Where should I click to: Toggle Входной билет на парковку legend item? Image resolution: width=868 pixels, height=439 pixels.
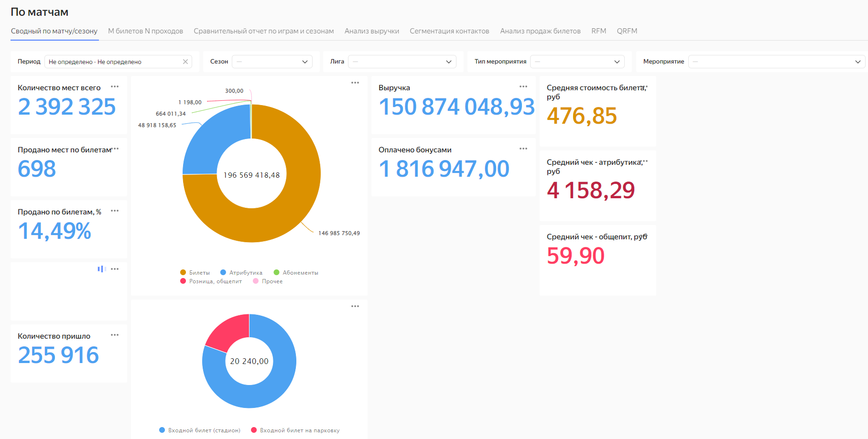click(x=295, y=430)
